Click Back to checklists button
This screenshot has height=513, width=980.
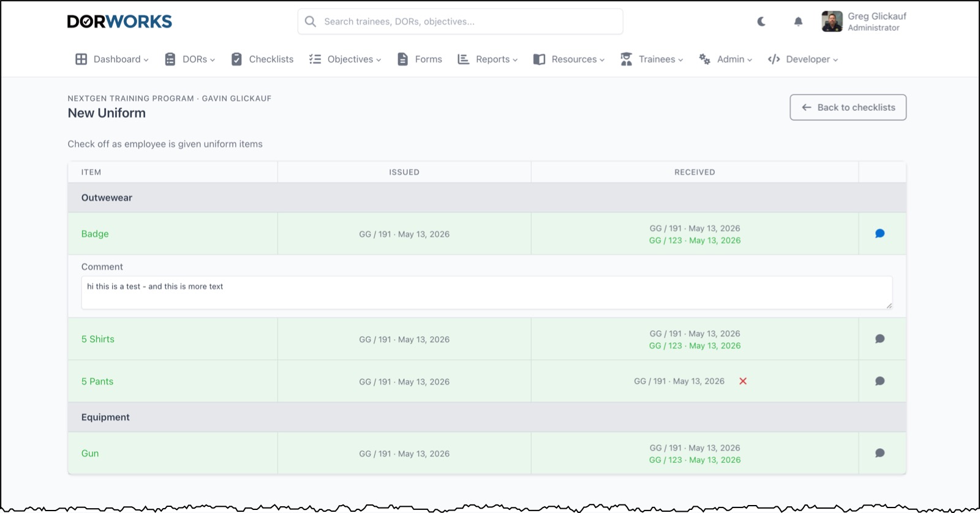point(848,107)
